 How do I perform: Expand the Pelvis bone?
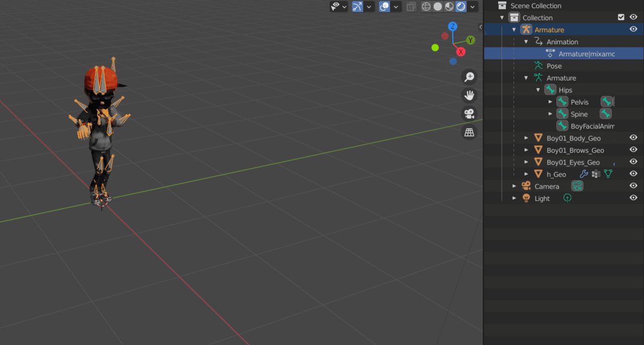pyautogui.click(x=550, y=102)
